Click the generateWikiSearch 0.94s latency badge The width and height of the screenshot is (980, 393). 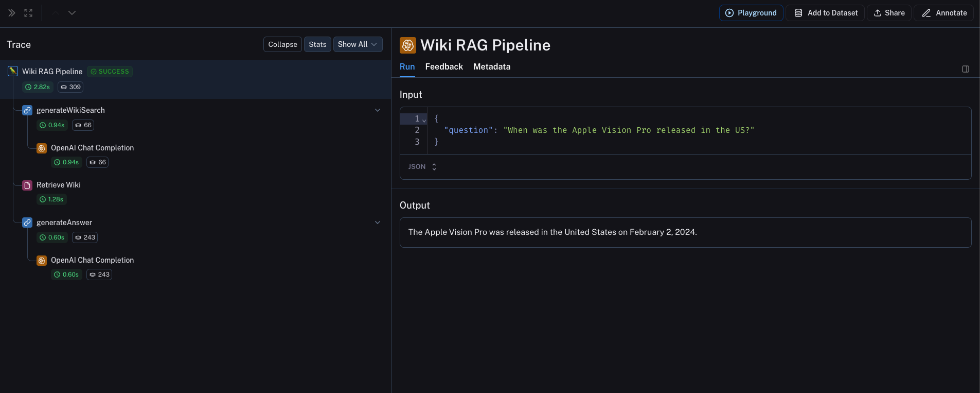click(x=52, y=125)
